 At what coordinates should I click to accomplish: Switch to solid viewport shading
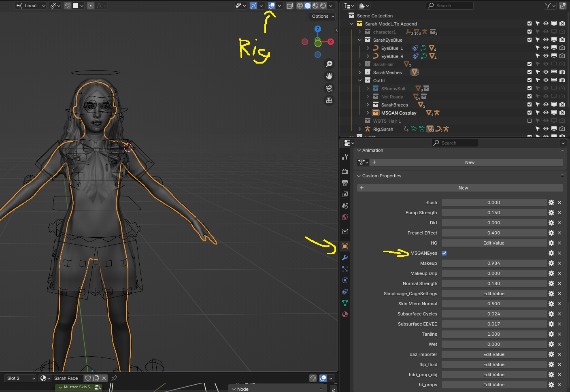(308, 6)
